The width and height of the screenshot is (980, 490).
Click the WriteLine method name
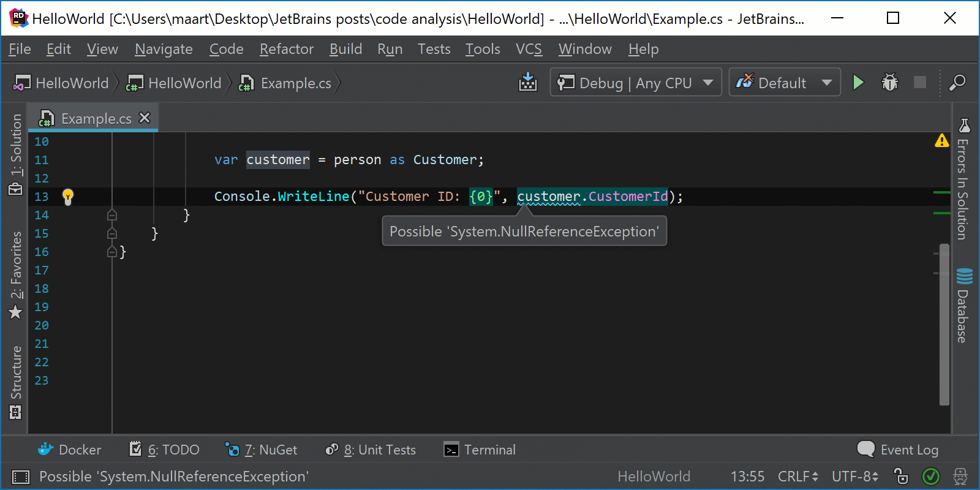click(x=314, y=196)
